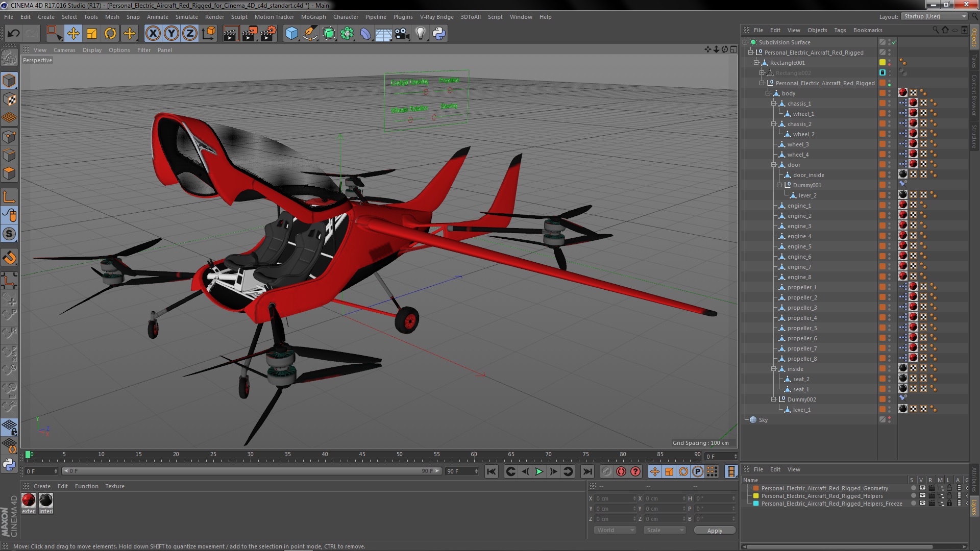The width and height of the screenshot is (980, 551).
Task: Select propeller_3 in object tree
Action: point(802,308)
